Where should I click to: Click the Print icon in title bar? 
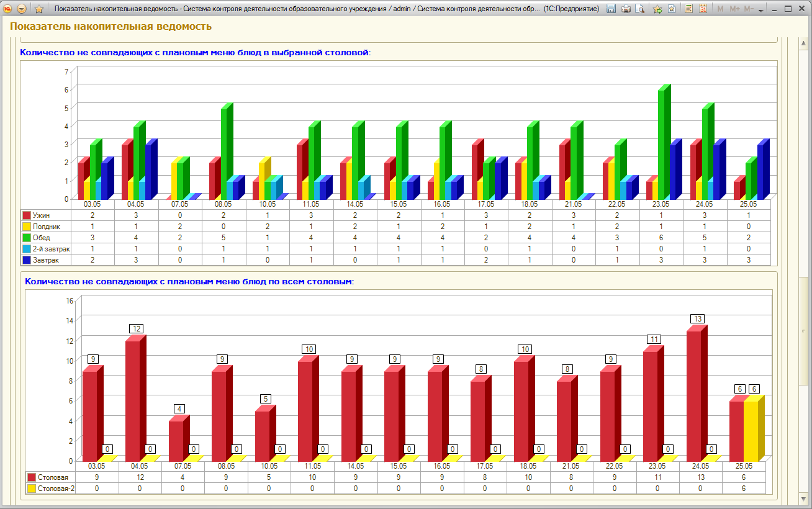point(626,9)
